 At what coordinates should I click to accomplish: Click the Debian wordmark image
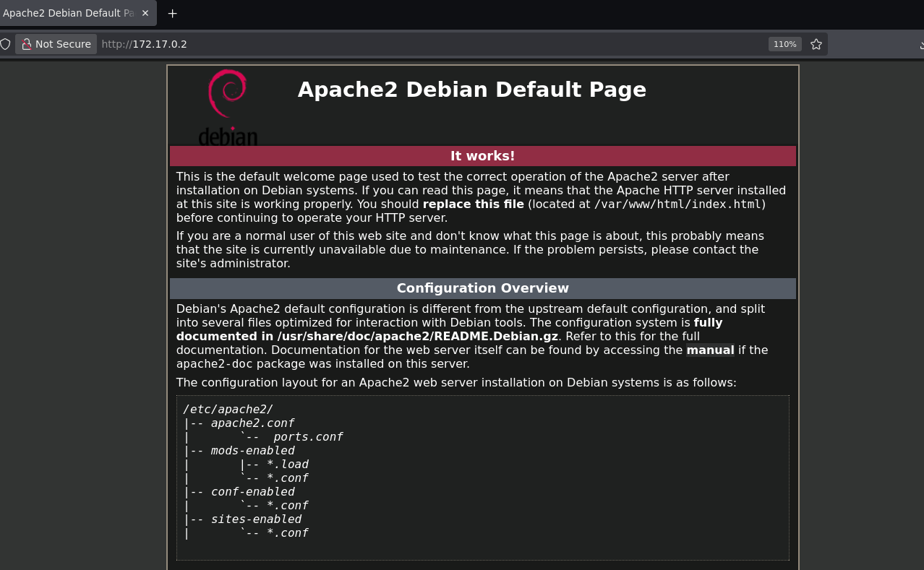pyautogui.click(x=228, y=138)
